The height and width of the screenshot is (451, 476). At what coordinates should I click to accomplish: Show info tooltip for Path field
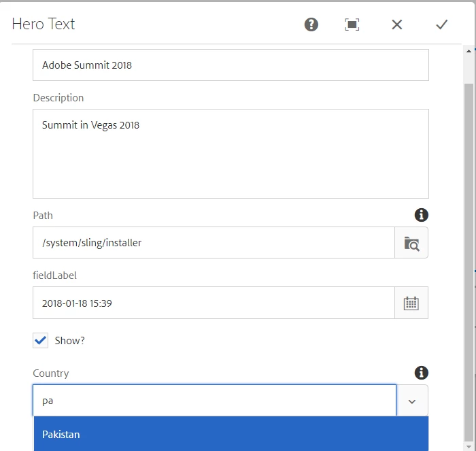click(x=422, y=215)
